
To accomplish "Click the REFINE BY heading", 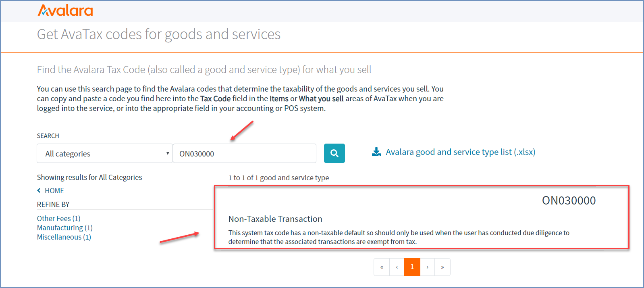I will pos(53,205).
